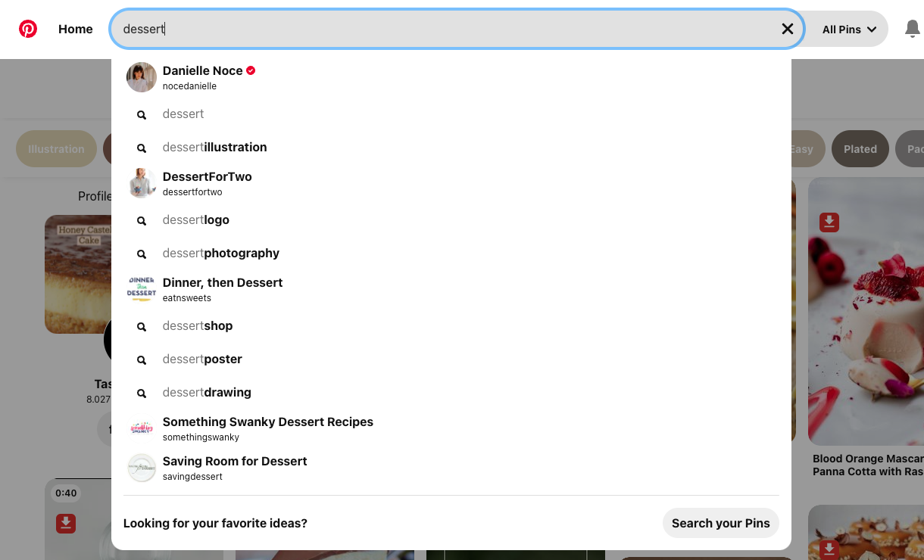Click download icon on the bottom-right pastry pin
Viewport: 924px width, 560px height.
pyautogui.click(x=829, y=549)
